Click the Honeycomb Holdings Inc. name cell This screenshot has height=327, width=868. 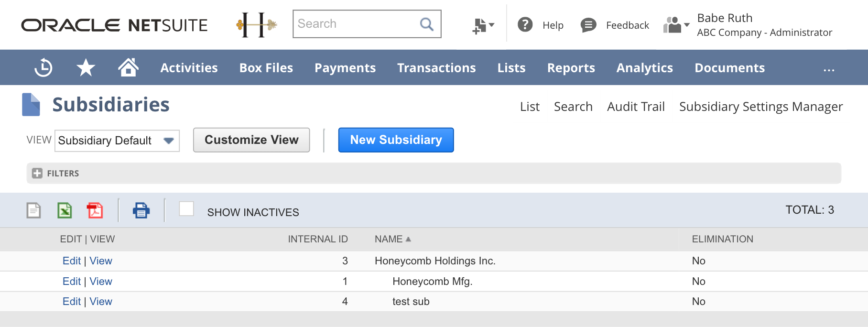pos(435,261)
